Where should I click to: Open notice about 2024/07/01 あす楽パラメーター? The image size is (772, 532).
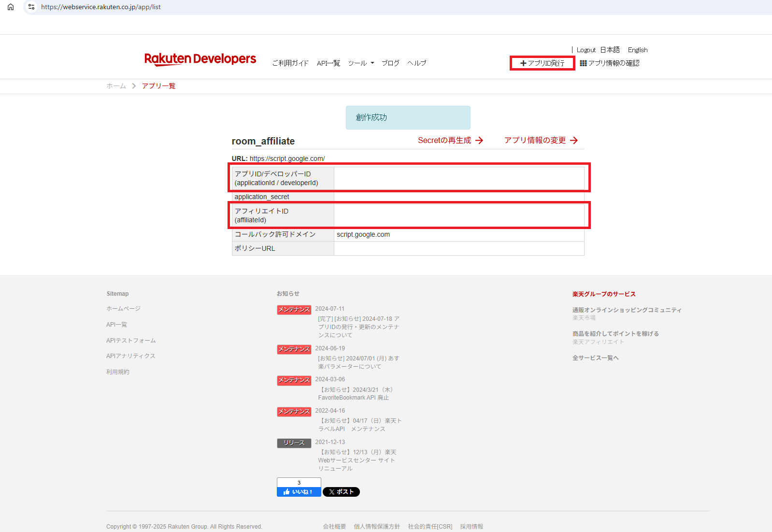tap(358, 362)
